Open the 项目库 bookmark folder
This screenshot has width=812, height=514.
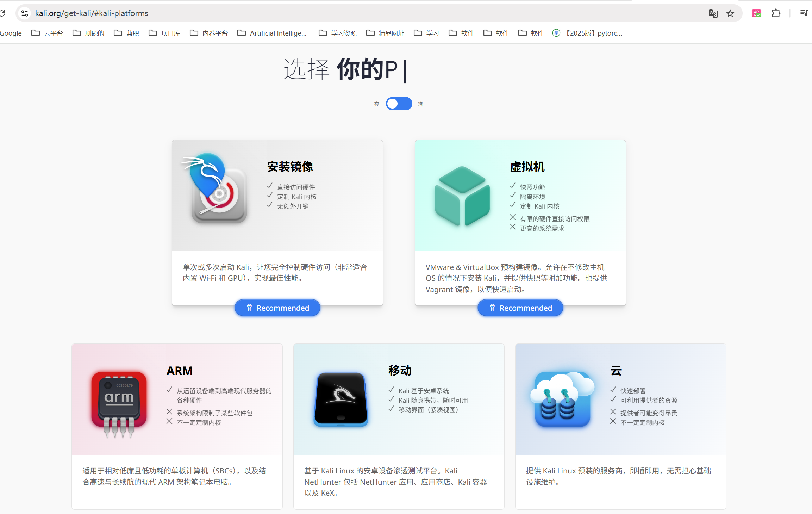coord(164,33)
